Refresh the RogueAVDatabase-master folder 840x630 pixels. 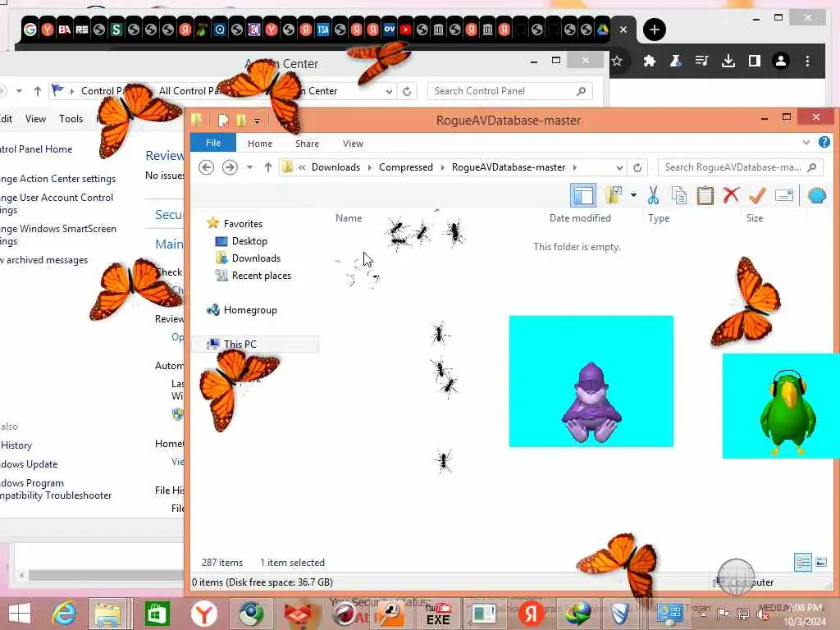pyautogui.click(x=637, y=167)
